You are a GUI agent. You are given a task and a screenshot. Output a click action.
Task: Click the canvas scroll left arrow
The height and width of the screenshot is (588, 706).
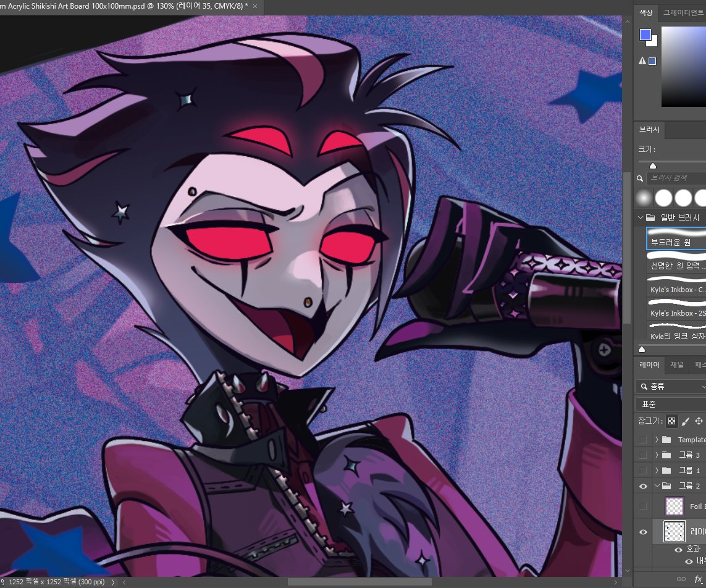(124, 582)
